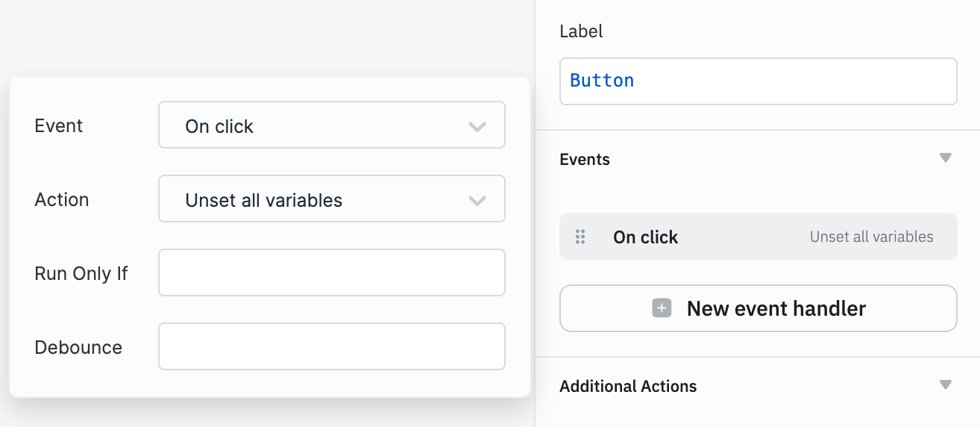
Task: Click the Unset all variables summary in handler row
Action: click(871, 237)
